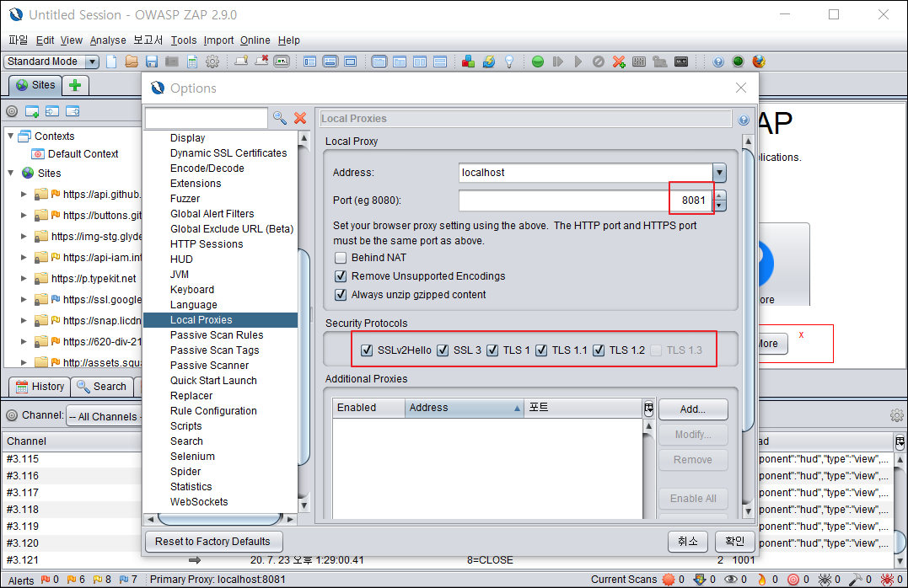Open Scan Policy Manager sliders icon
Image resolution: width=908 pixels, height=588 pixels.
coord(639,61)
